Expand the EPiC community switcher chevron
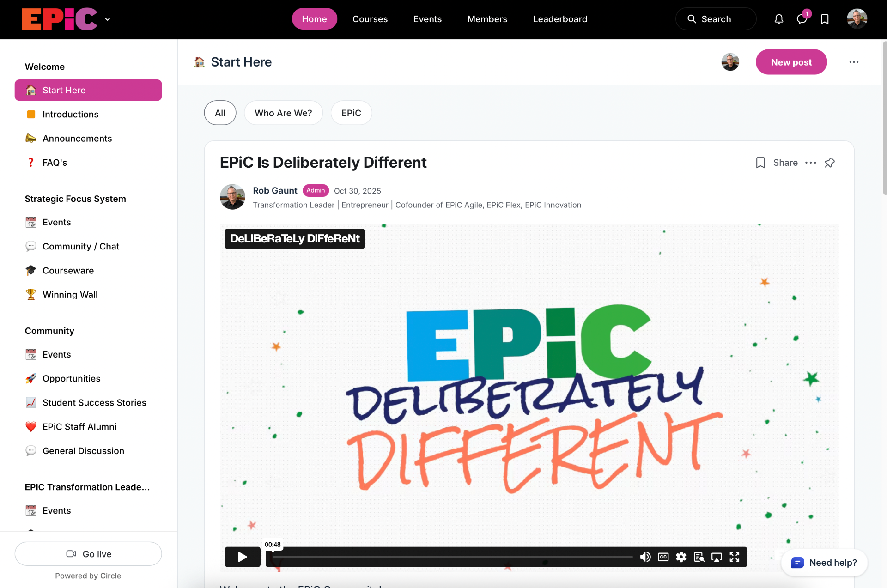Viewport: 887px width, 588px height. click(108, 19)
